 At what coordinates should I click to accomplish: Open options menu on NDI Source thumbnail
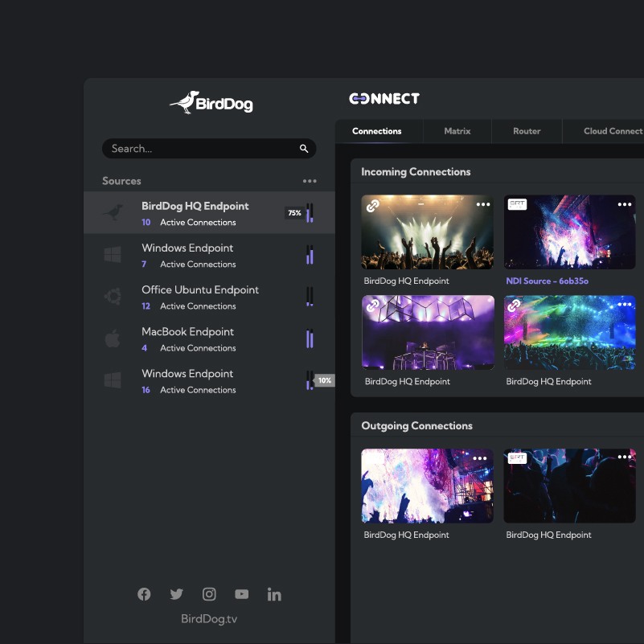[624, 204]
